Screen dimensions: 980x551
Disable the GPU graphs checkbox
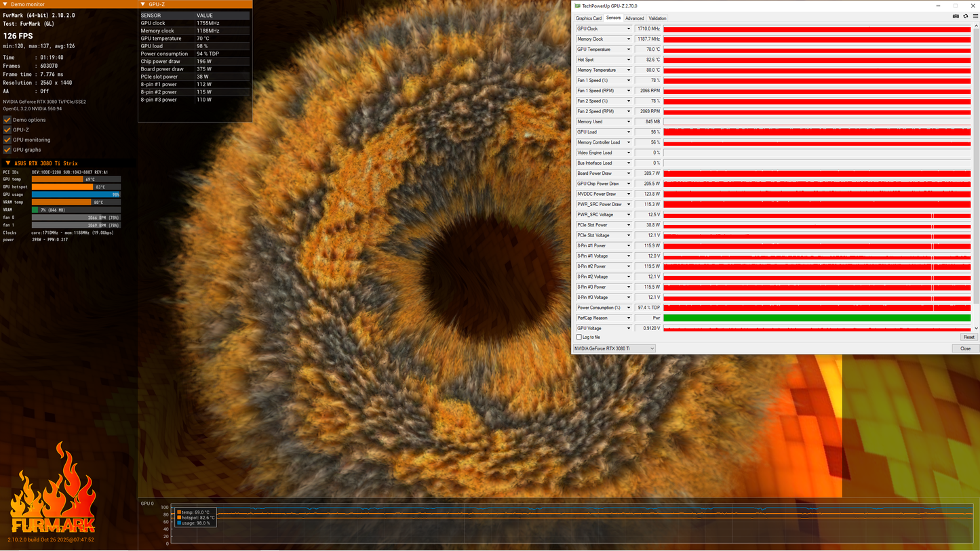[x=7, y=150]
